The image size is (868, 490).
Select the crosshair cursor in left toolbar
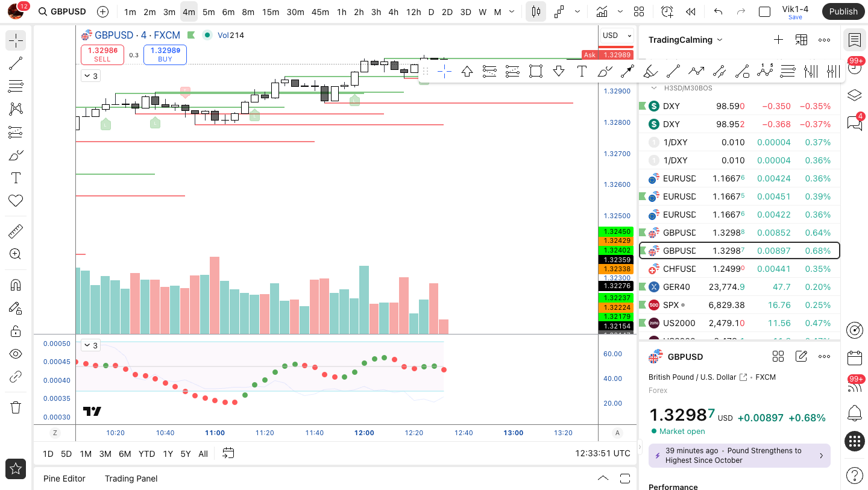16,41
